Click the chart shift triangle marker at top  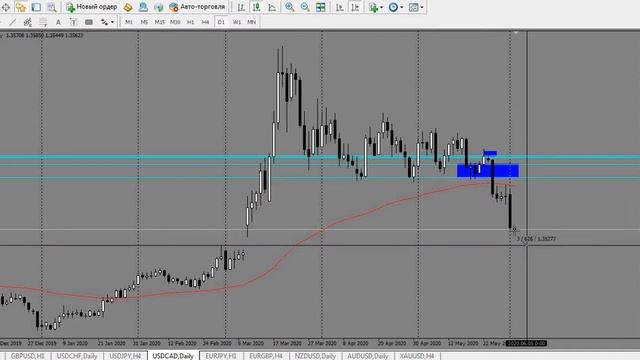516,32
